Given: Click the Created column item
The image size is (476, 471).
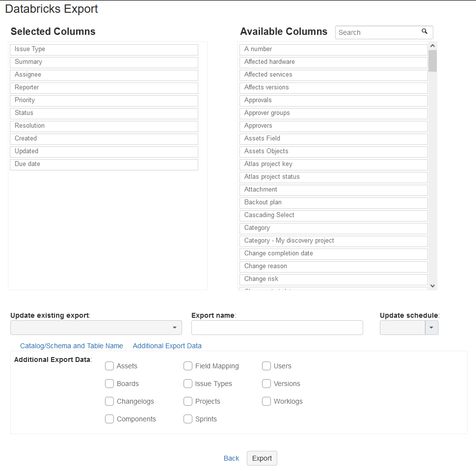Looking at the screenshot, I should (x=104, y=139).
